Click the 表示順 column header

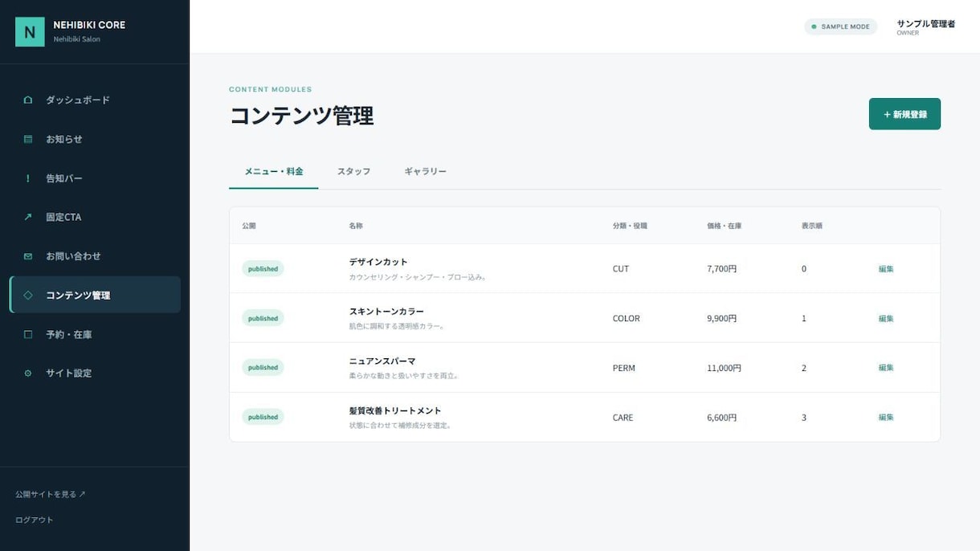(812, 226)
